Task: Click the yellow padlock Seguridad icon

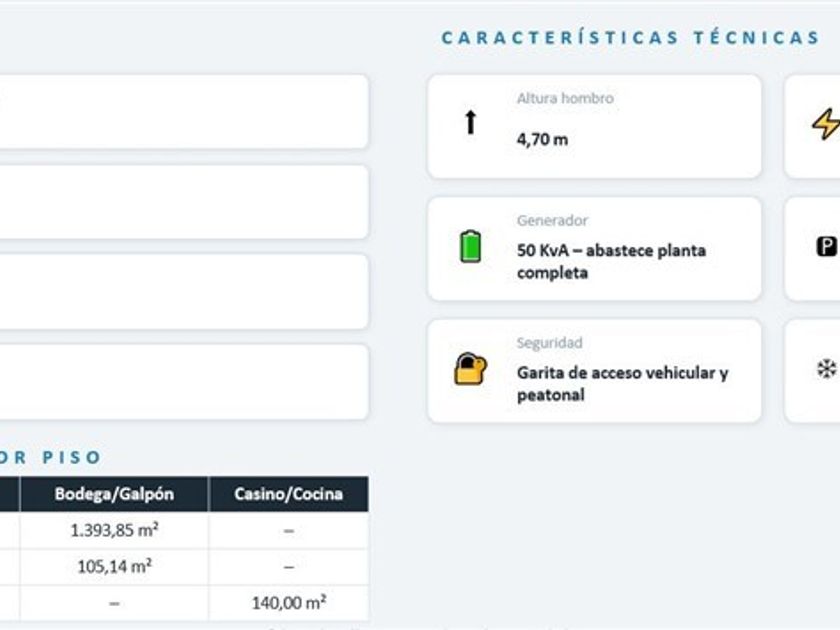Action: point(470,369)
